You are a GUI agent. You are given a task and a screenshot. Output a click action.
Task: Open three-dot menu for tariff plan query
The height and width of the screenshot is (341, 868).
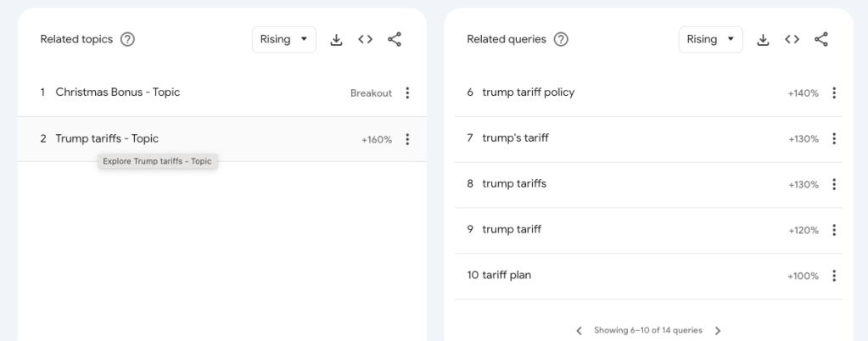point(835,276)
